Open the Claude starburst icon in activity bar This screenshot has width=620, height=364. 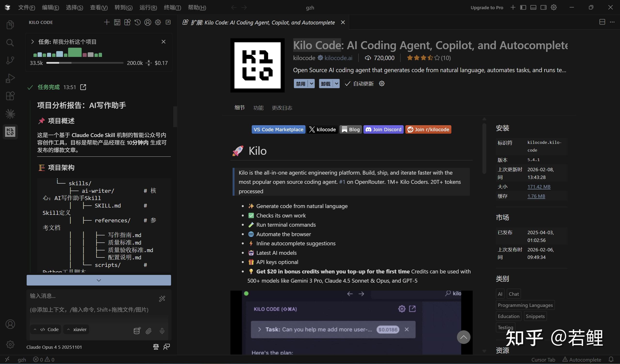(10, 114)
